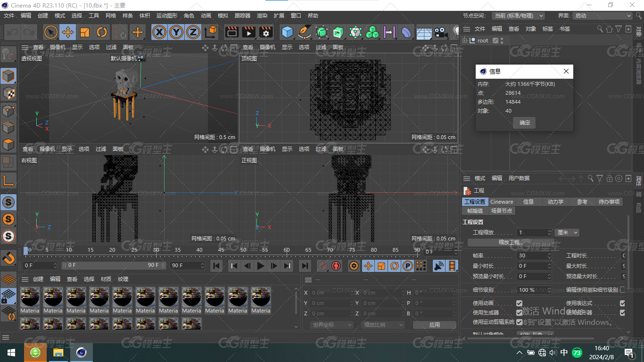Viewport: 644px width, 362px height.
Task: Go to end of timeline
Action: [305, 266]
